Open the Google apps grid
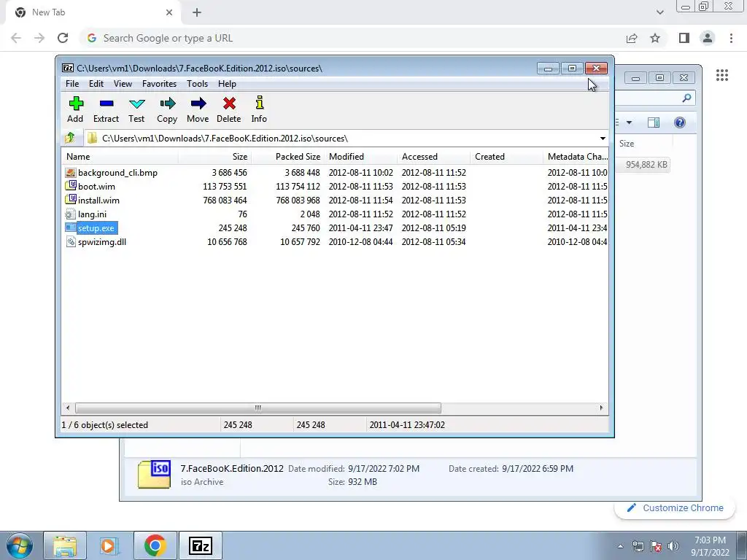The height and width of the screenshot is (560, 747). coord(722,75)
